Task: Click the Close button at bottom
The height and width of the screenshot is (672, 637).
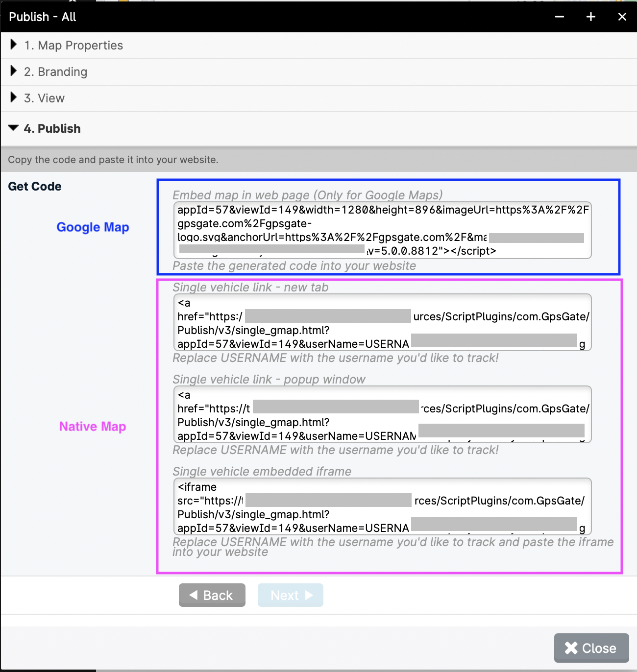Action: (591, 648)
